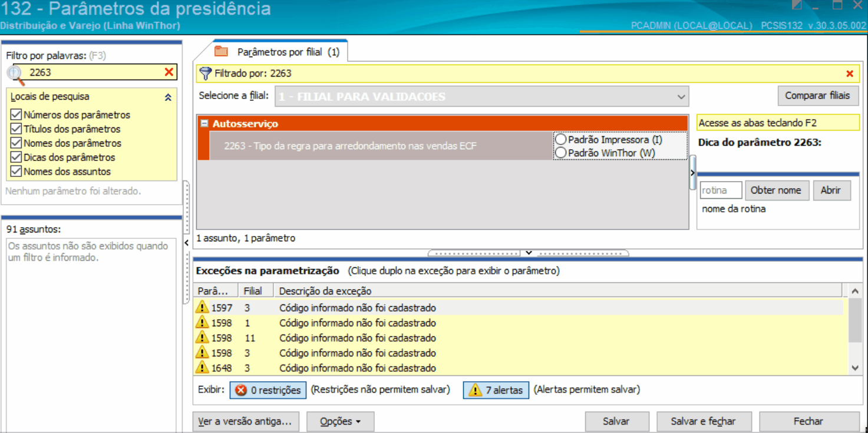The width and height of the screenshot is (868, 433).
Task: Toggle Nomes dos assuntos checkbox
Action: 16,172
